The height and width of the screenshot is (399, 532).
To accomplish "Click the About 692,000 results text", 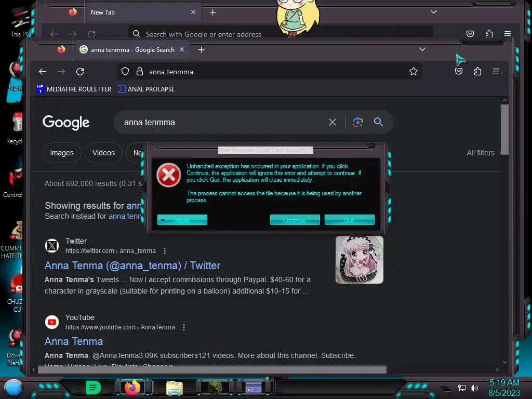I will click(93, 183).
